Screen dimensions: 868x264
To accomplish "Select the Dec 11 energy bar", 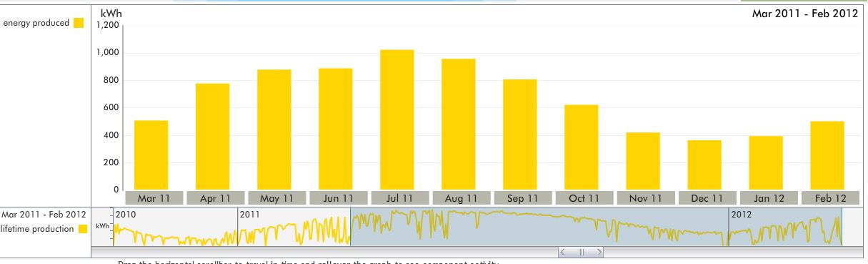I will pos(704,165).
